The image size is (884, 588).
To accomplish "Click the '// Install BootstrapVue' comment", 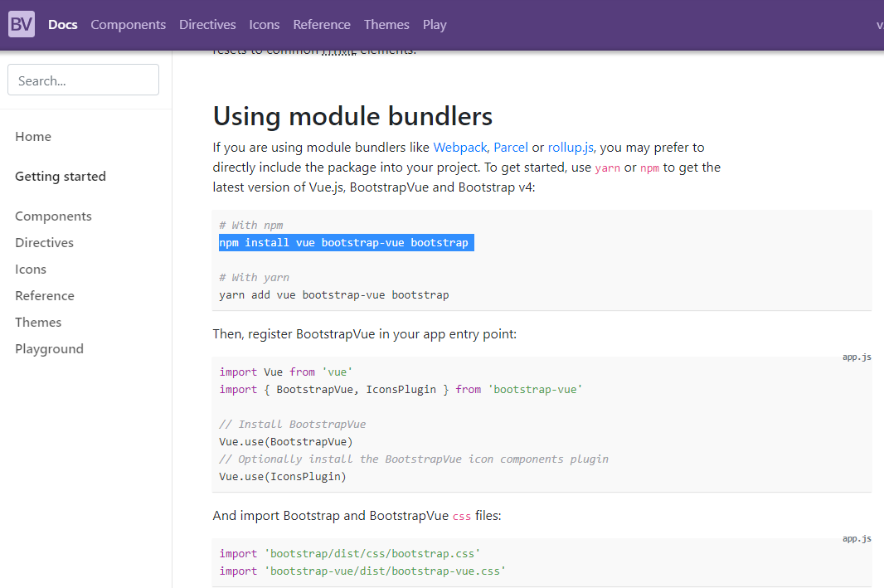I will pyautogui.click(x=292, y=425).
